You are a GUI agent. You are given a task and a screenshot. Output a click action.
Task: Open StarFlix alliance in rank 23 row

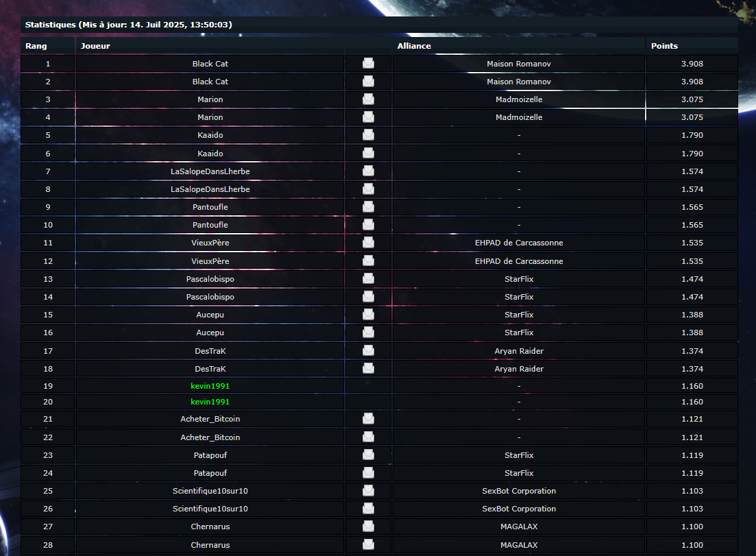[x=519, y=455]
